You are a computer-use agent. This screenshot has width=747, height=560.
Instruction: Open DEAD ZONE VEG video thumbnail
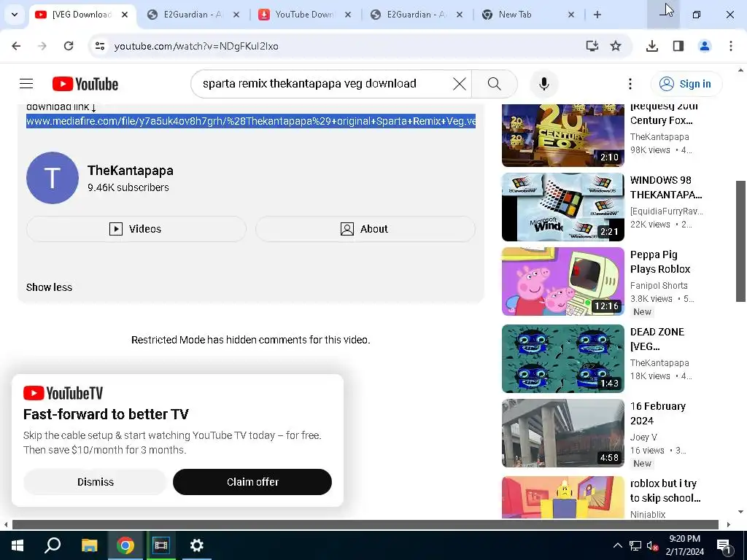click(563, 359)
